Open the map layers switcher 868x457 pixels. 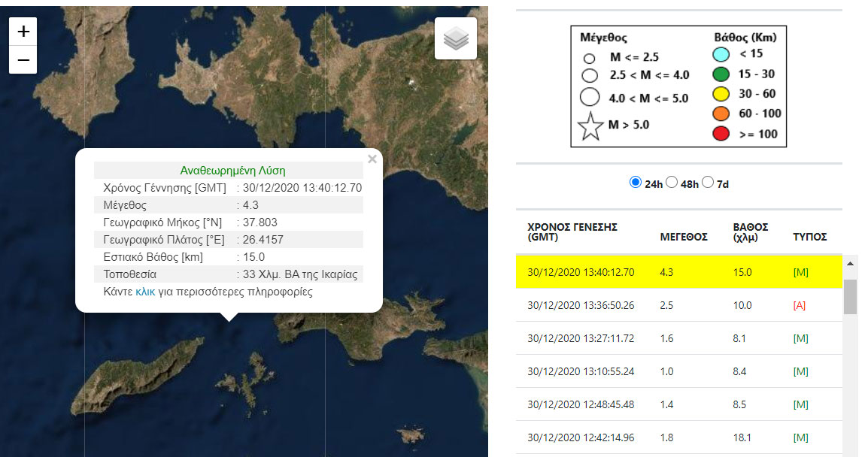click(456, 38)
